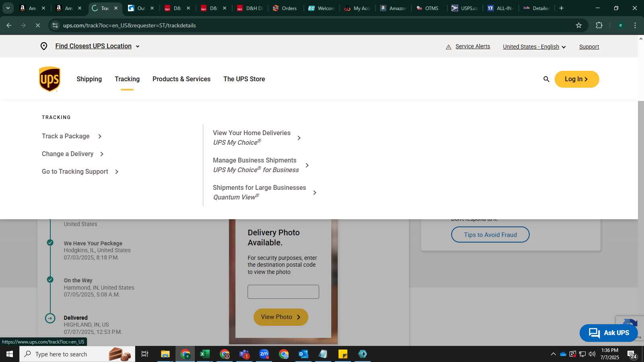Expand Find Closest UPS Location dropdown

tap(97, 46)
